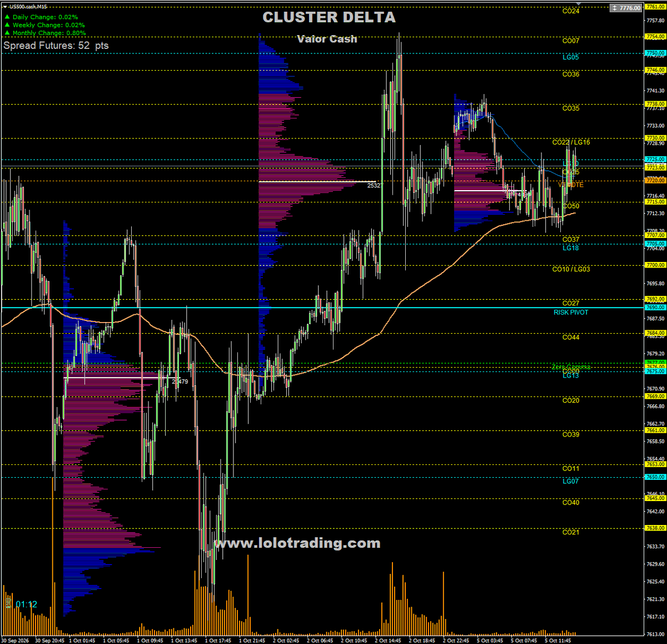Image resolution: width=667 pixels, height=644 pixels.
Task: Click the 7730.00 price tag on axis
Action: [x=655, y=138]
